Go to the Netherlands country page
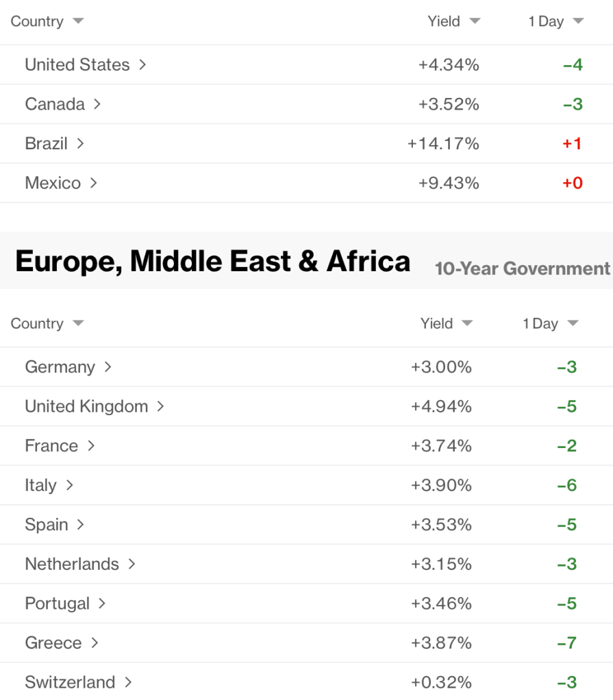 point(72,564)
